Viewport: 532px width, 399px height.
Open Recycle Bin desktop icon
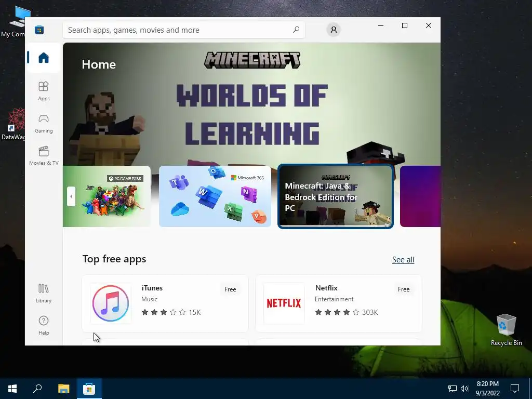(506, 330)
